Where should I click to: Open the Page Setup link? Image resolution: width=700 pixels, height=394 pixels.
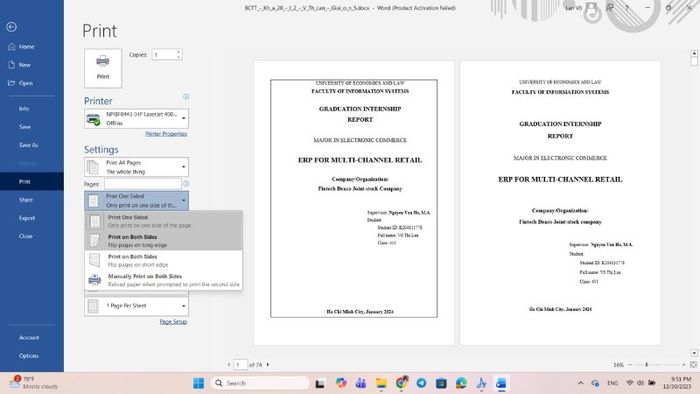173,322
